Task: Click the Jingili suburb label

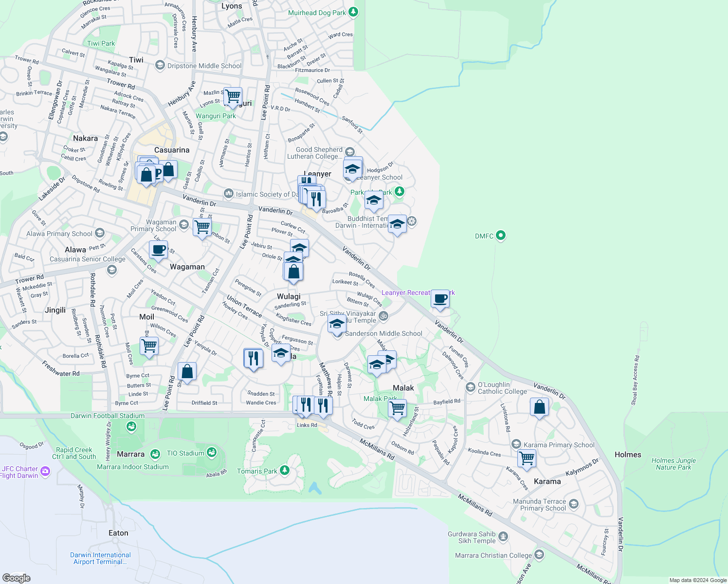Action: point(55,310)
